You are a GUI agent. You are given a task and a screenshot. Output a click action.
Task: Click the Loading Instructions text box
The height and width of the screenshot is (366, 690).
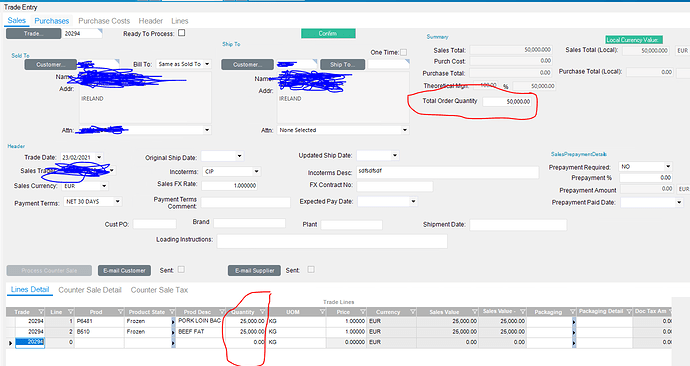click(332, 241)
